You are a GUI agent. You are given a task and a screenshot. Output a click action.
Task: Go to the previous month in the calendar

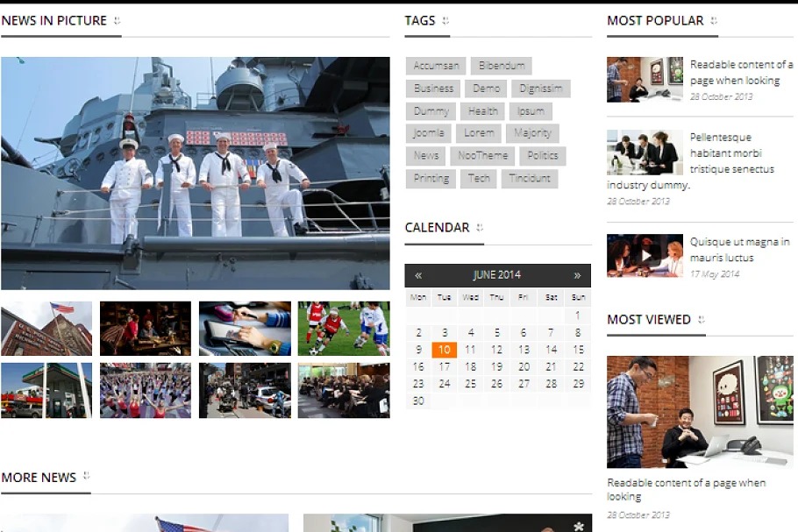(x=418, y=275)
